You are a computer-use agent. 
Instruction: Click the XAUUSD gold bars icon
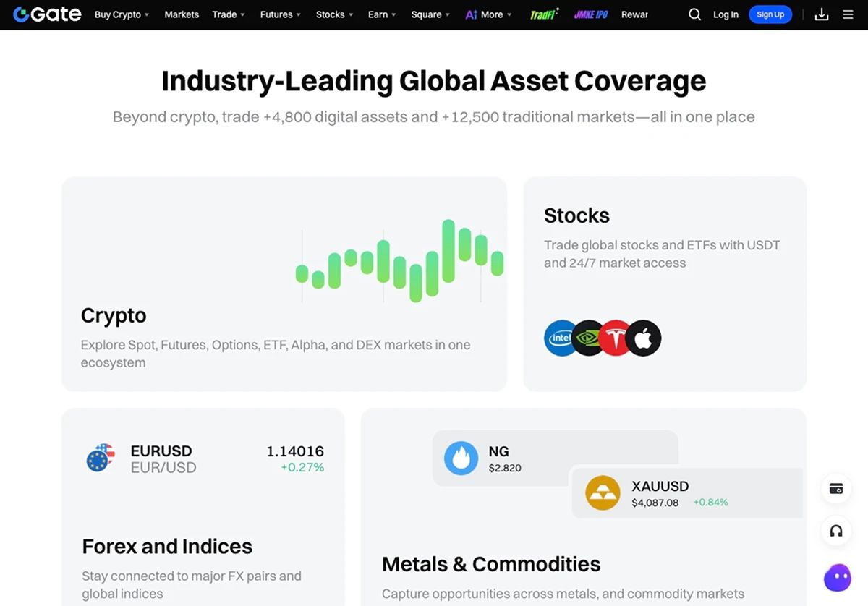click(x=603, y=492)
